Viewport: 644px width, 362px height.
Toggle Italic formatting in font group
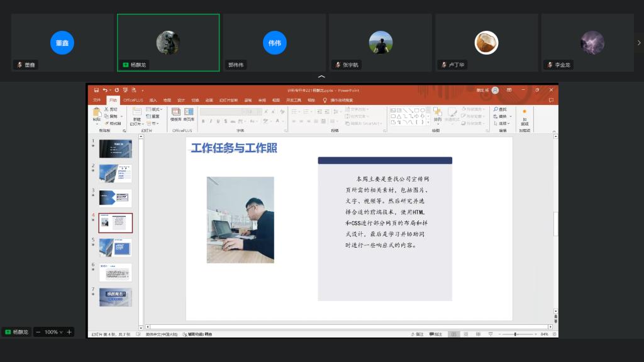click(x=211, y=121)
